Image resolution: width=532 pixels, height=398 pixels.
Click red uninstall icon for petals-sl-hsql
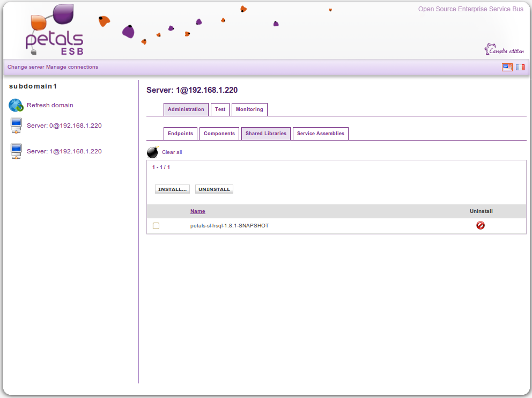coord(481,226)
